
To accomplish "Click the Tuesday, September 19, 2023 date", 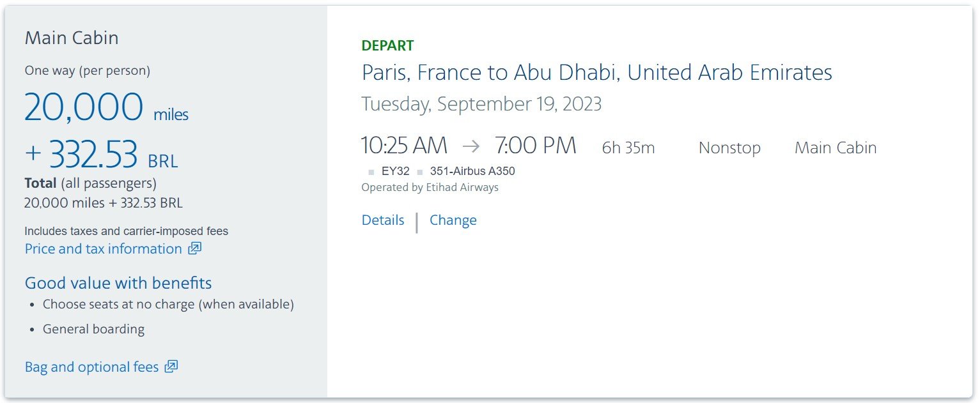I will pos(481,104).
